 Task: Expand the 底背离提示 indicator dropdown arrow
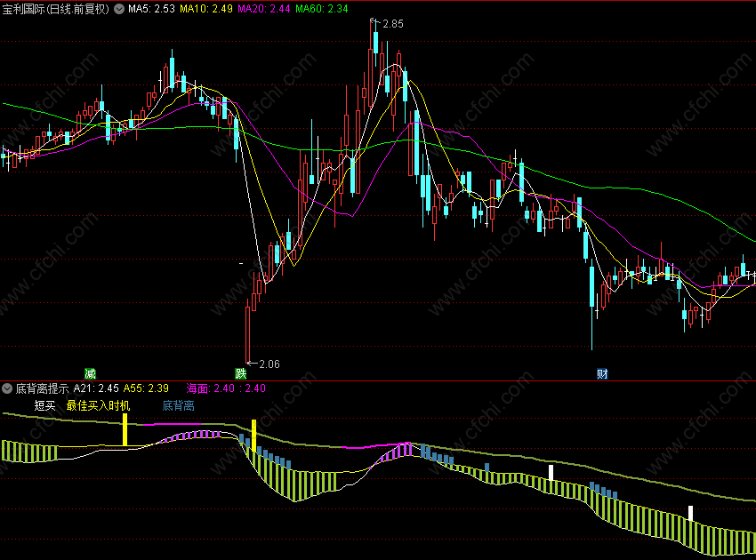7,388
